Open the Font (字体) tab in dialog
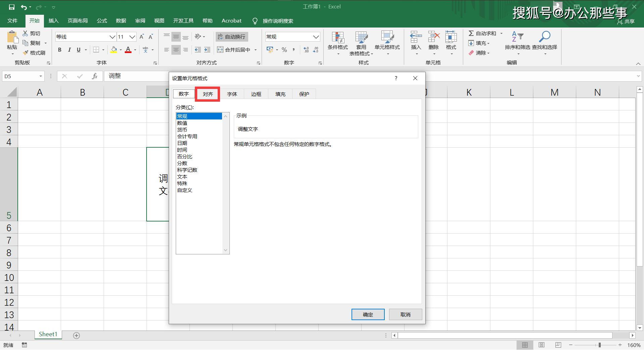 (x=232, y=94)
